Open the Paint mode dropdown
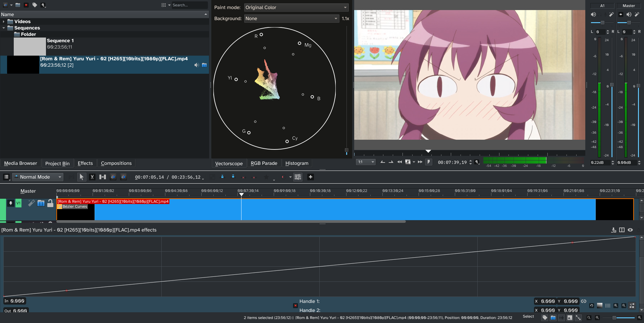The width and height of the screenshot is (644, 323). [x=296, y=7]
